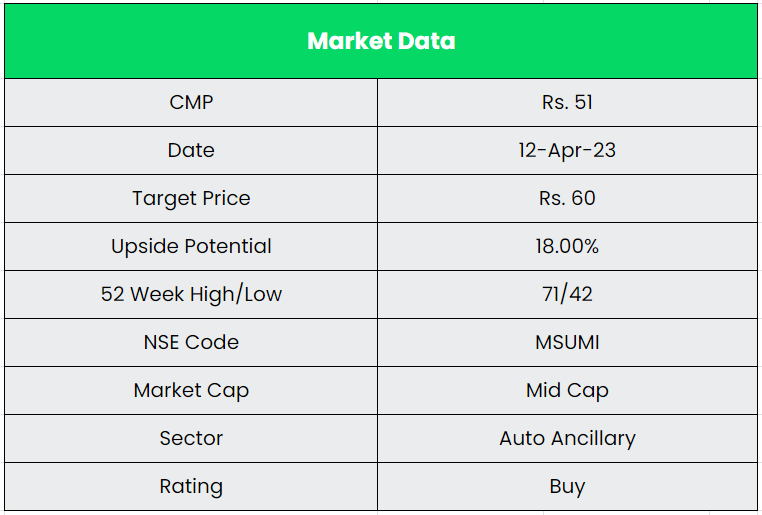This screenshot has height=515, width=762.
Task: Click the 12-Apr-23 date value
Action: click(567, 150)
